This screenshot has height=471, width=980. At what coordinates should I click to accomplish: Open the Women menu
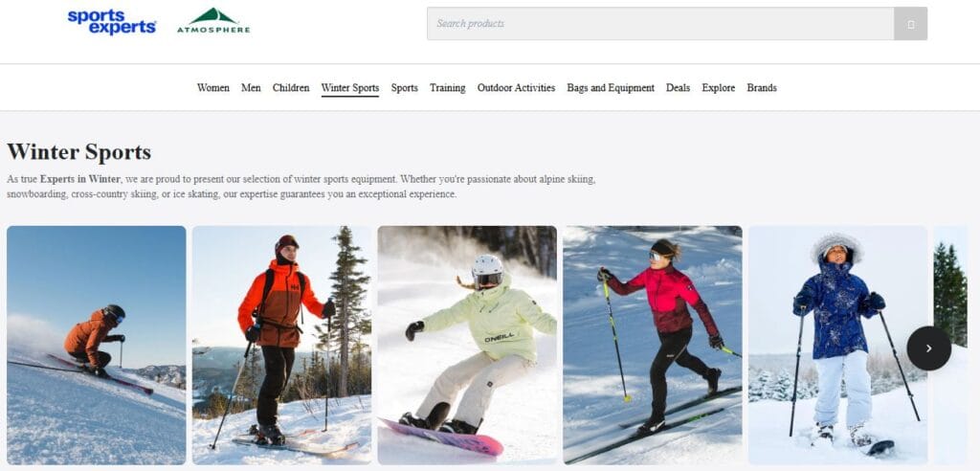[213, 88]
